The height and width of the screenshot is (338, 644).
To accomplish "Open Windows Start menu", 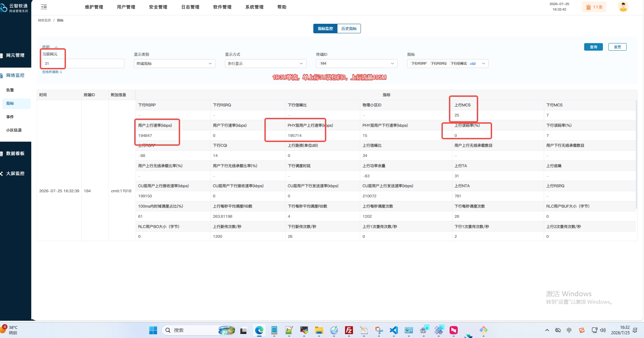I will coord(153,330).
